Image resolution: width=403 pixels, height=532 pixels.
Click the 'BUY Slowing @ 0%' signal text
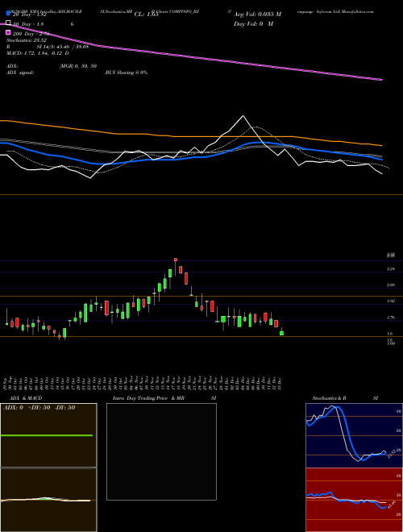127,73
